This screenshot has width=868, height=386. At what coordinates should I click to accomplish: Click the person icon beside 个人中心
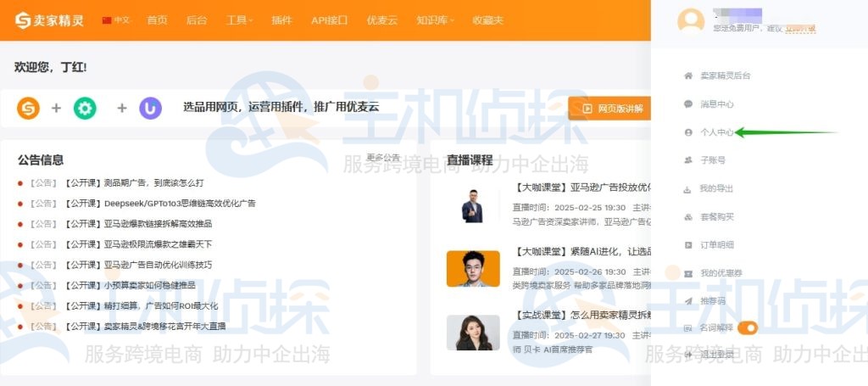point(688,132)
